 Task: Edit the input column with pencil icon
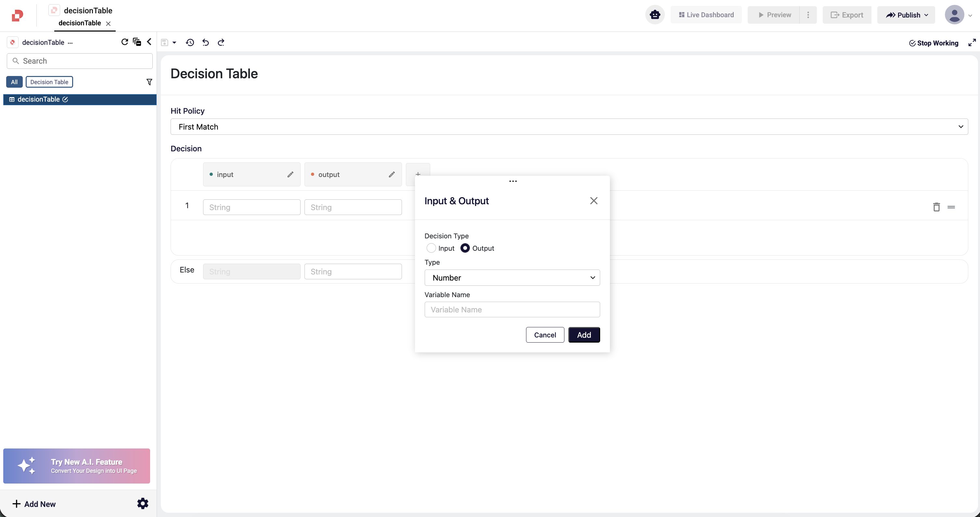point(290,174)
